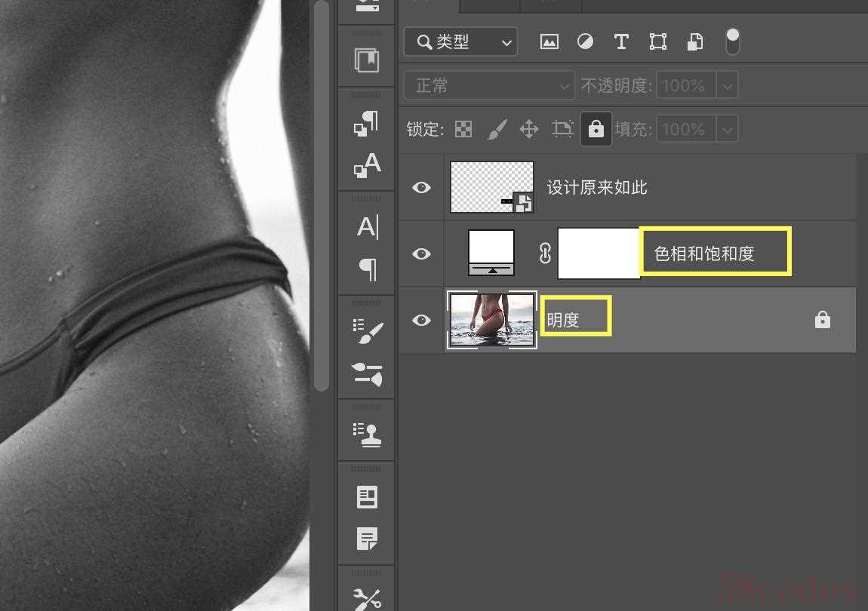Open the Properties panel icon
This screenshot has height=611, width=868.
[367, 497]
